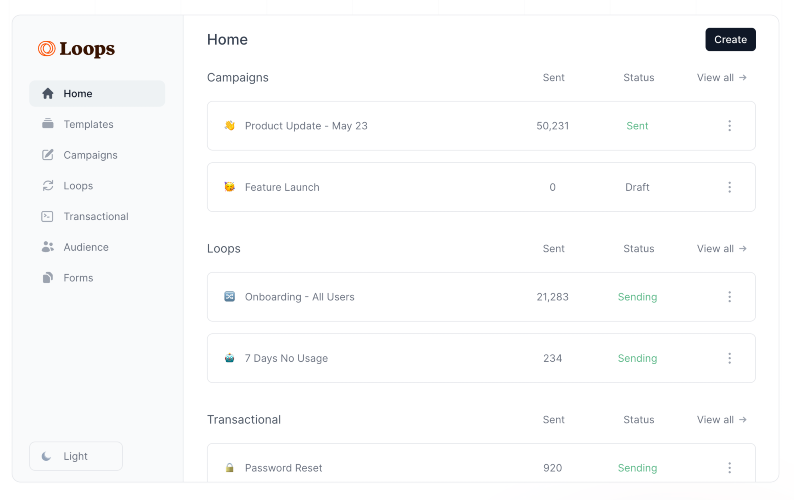Open three-dot menu for Password Reset row
The image size is (794, 500).
point(729,468)
